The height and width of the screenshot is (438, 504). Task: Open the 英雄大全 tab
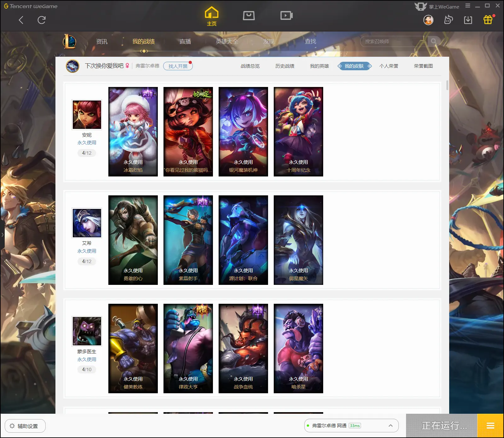[227, 42]
